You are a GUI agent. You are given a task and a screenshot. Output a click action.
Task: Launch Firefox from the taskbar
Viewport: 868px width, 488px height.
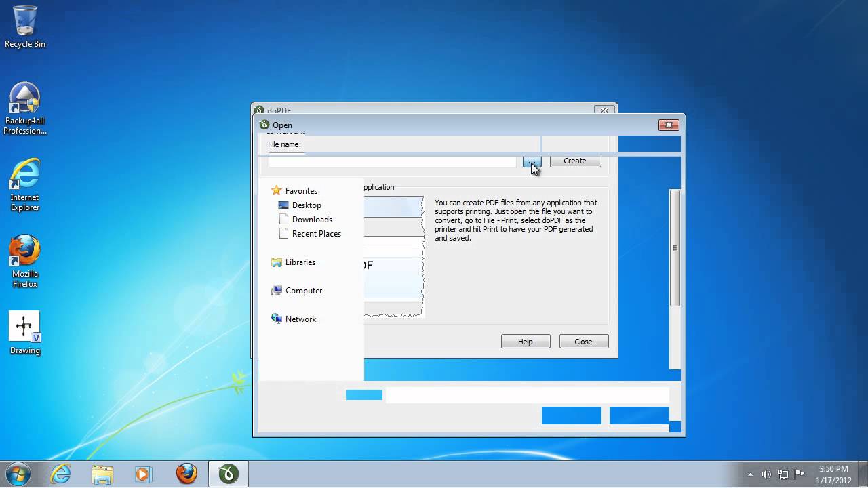tap(186, 474)
